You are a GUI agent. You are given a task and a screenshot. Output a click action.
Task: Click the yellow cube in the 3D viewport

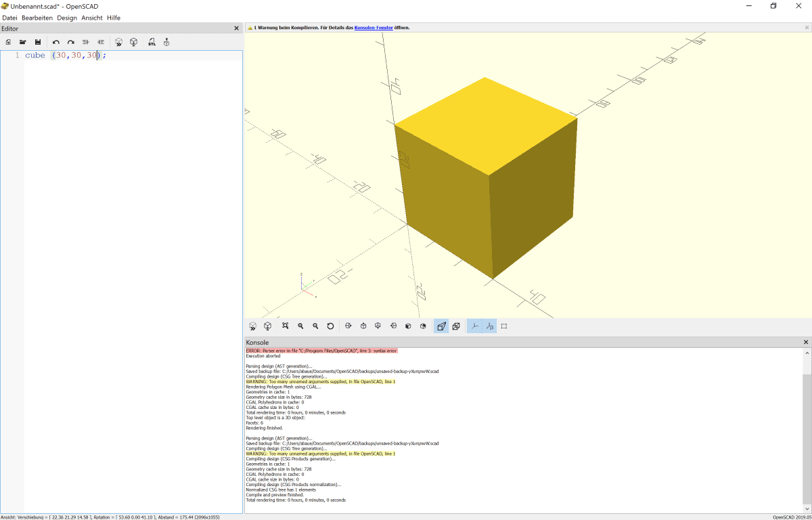(486, 177)
